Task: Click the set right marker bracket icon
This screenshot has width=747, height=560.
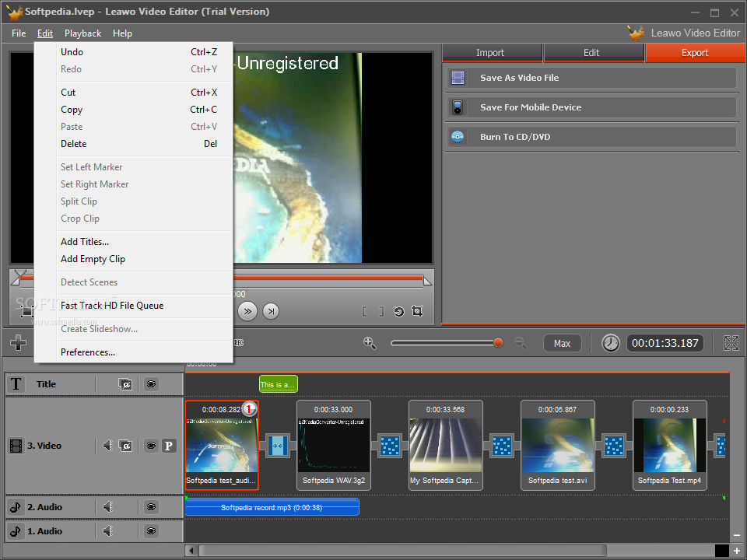Action: pos(381,311)
